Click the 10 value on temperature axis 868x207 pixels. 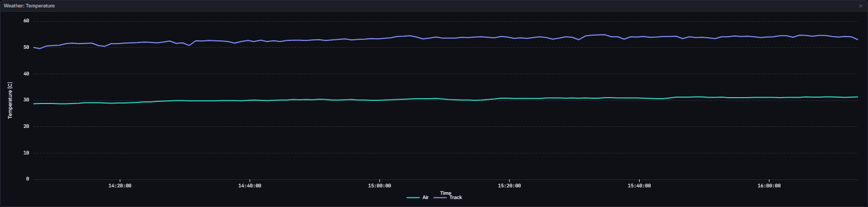[26, 153]
